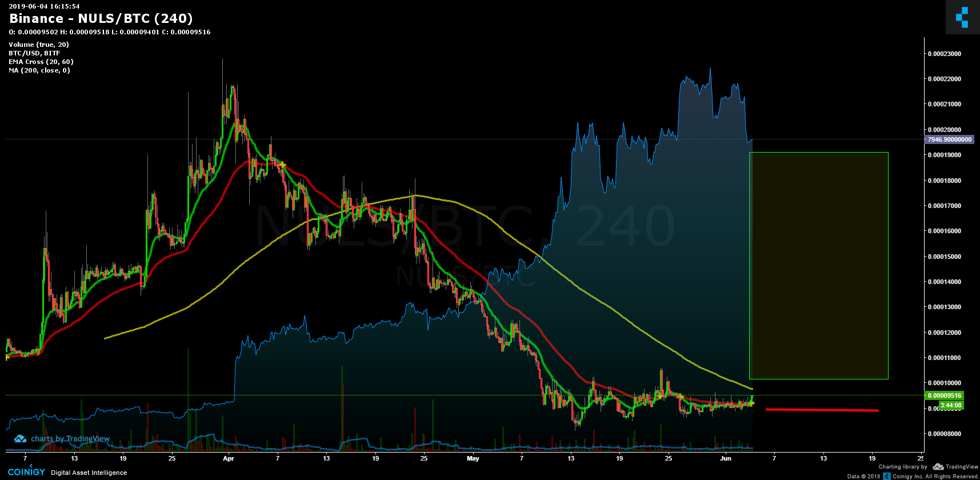
Task: Click the '0.00022000' price axis label
Action: (944, 79)
